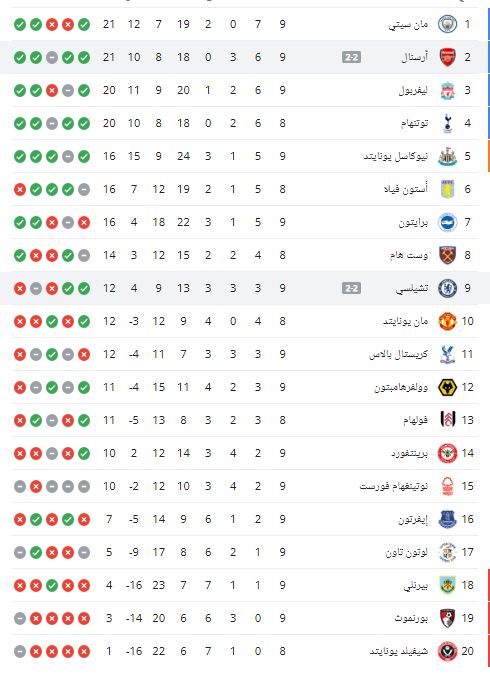Click Burnley's only green win form indicator

click(x=52, y=585)
